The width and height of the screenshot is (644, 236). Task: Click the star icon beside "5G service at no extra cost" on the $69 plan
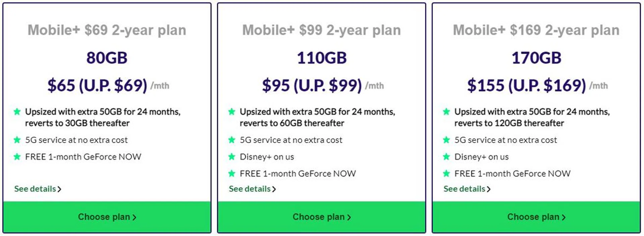(17, 140)
